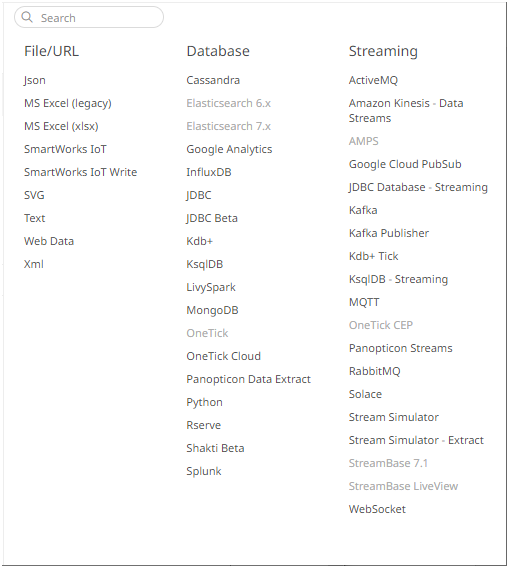Click the search magnifier icon
Viewport: 510px width, 569px height.
(27, 17)
